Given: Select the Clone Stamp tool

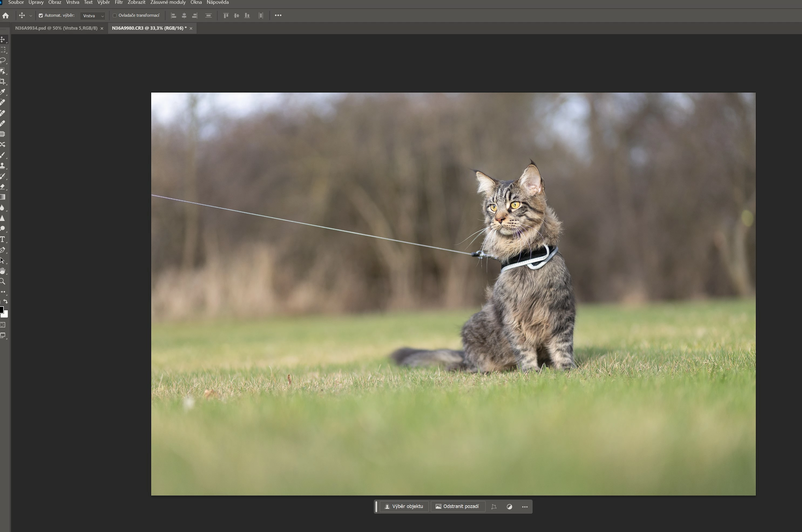Looking at the screenshot, I should click(3, 166).
